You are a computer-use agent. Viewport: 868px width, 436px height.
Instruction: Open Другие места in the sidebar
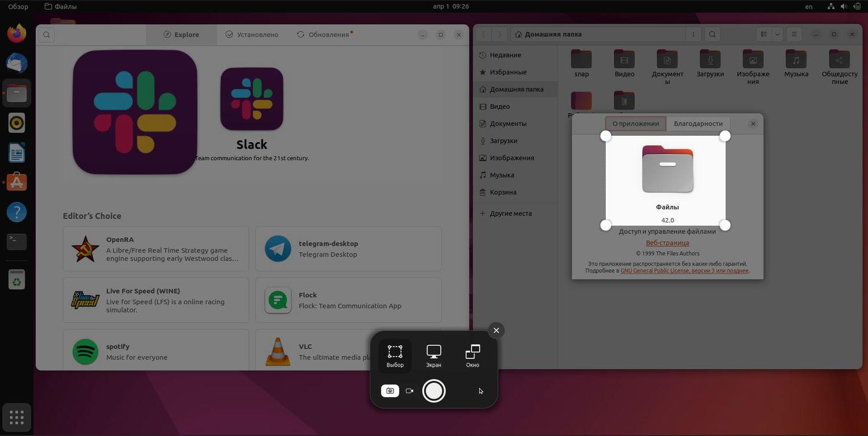click(516, 213)
